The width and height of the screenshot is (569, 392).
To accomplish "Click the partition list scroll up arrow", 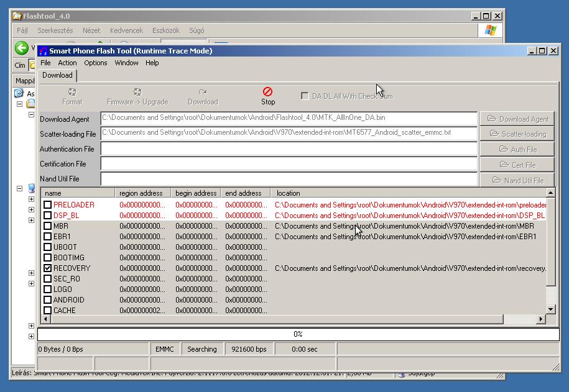I will coord(550,193).
